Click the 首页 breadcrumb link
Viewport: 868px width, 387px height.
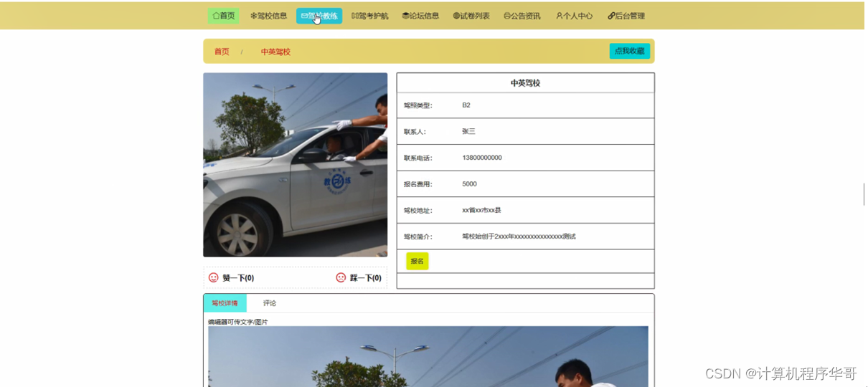point(222,52)
